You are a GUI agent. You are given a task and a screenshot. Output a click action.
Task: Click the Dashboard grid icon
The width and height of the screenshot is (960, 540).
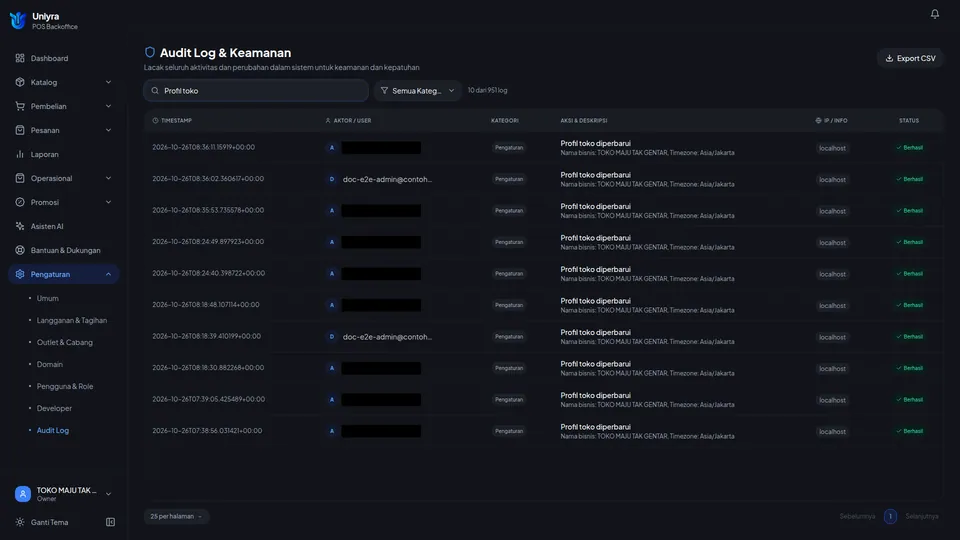tap(20, 58)
